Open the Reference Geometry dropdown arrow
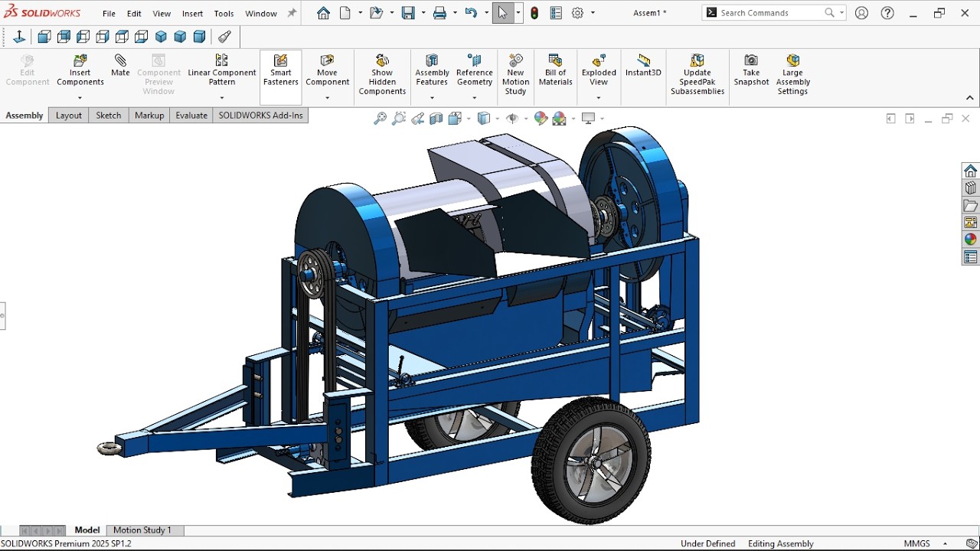This screenshot has height=551, width=980. coord(475,98)
